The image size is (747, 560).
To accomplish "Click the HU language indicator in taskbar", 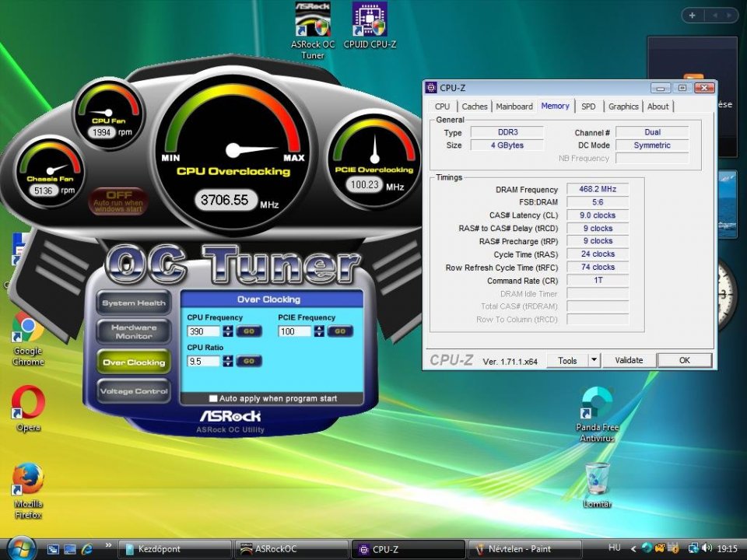I will click(615, 548).
